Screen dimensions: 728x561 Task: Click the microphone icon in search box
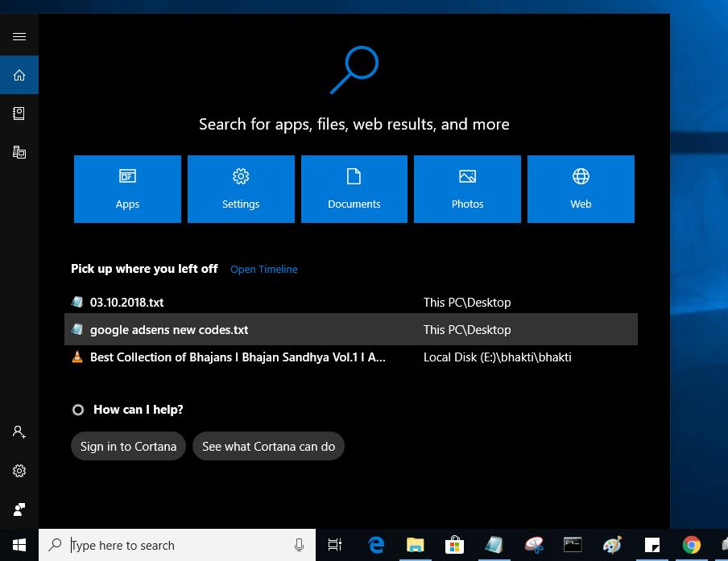coord(299,545)
